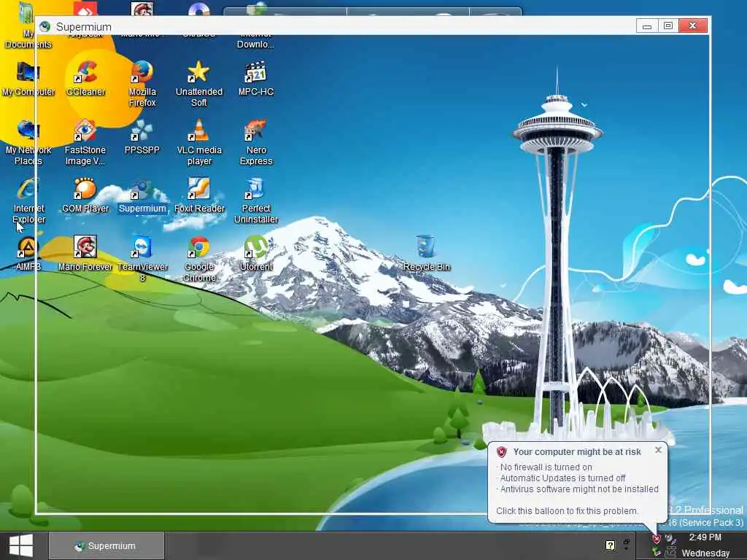Select the Internet Download Manager desktop icon
747x560 pixels.
tap(256, 26)
